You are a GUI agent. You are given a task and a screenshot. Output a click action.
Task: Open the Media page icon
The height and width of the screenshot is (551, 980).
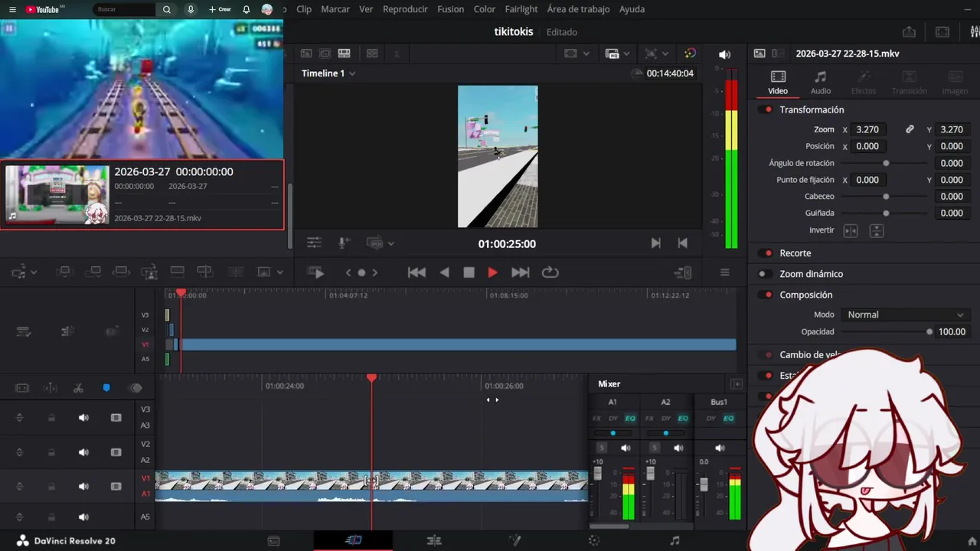[x=273, y=541]
